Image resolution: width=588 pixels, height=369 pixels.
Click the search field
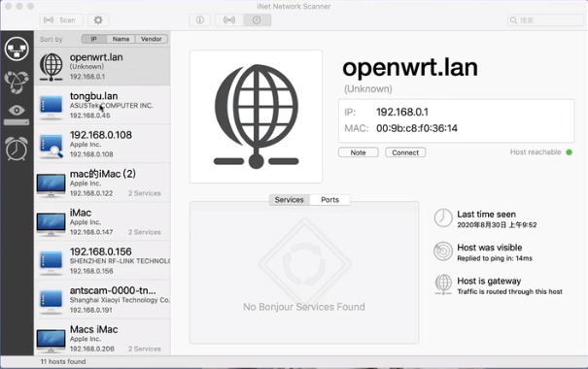point(545,20)
